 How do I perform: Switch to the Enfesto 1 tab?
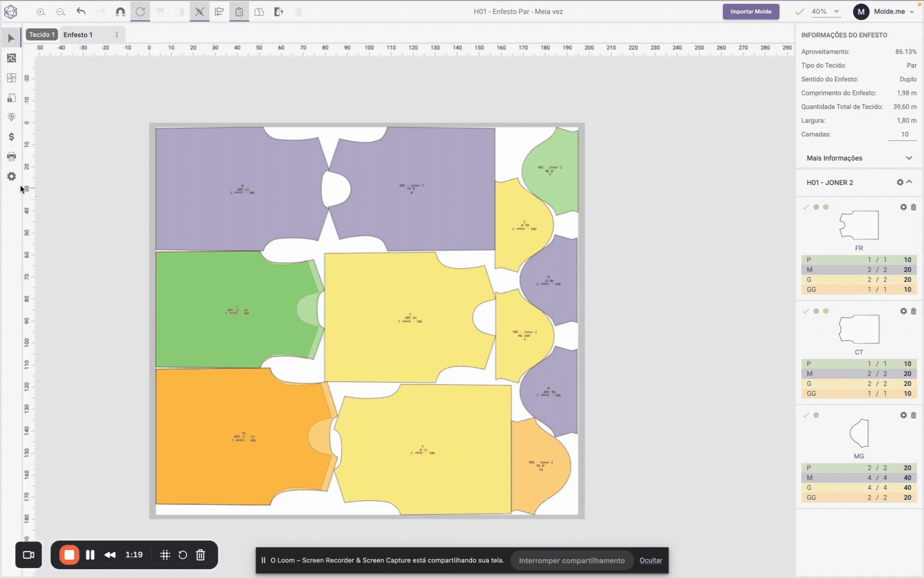click(78, 35)
